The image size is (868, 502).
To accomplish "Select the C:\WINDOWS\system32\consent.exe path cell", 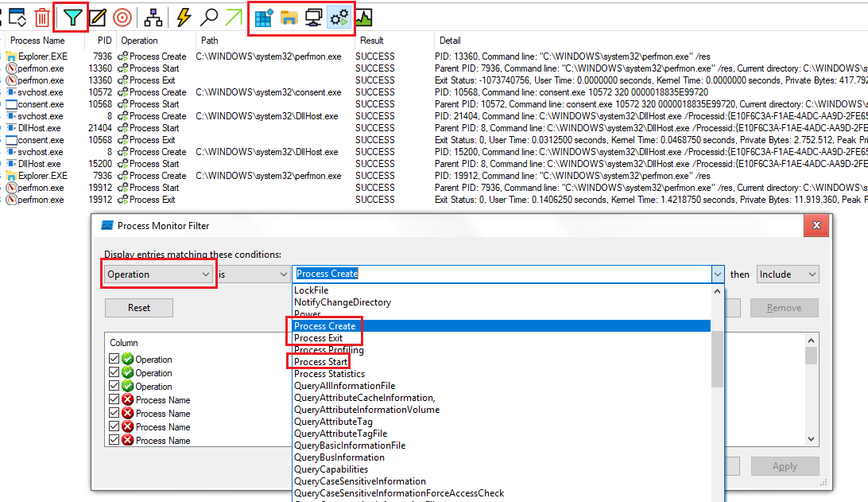I will point(269,92).
